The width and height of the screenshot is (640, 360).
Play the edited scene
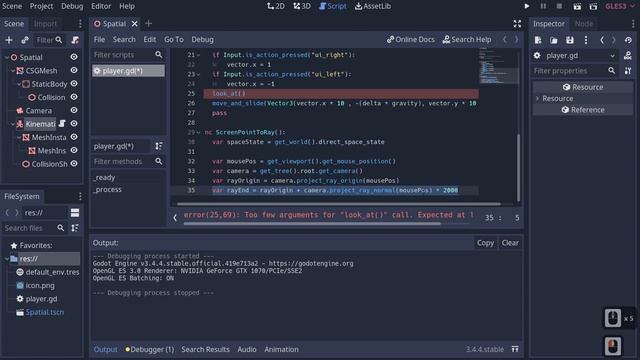click(577, 7)
